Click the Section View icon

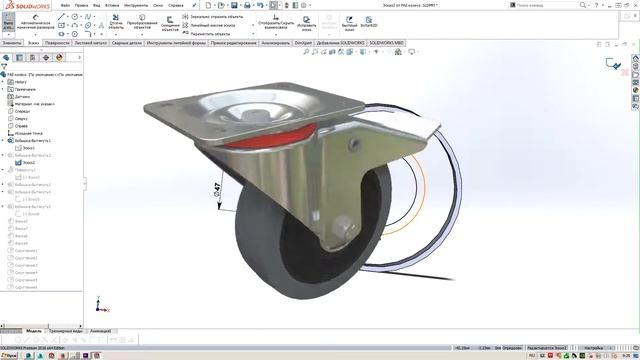[332, 52]
